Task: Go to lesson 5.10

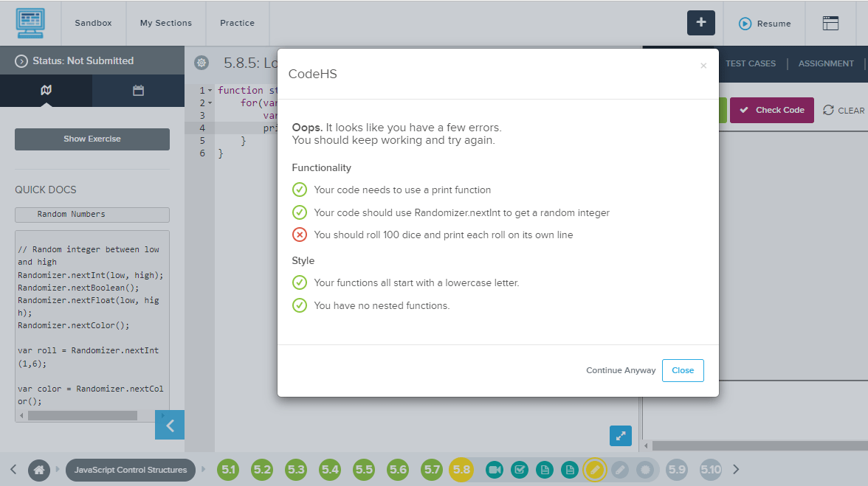Action: (711, 470)
